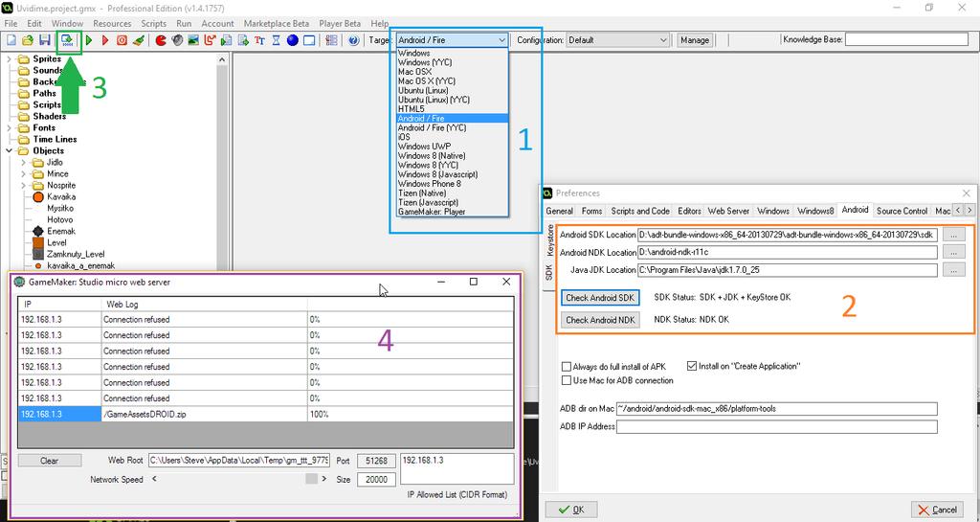The height and width of the screenshot is (522, 980).
Task: Click the Clean build broom icon
Action: (x=139, y=40)
